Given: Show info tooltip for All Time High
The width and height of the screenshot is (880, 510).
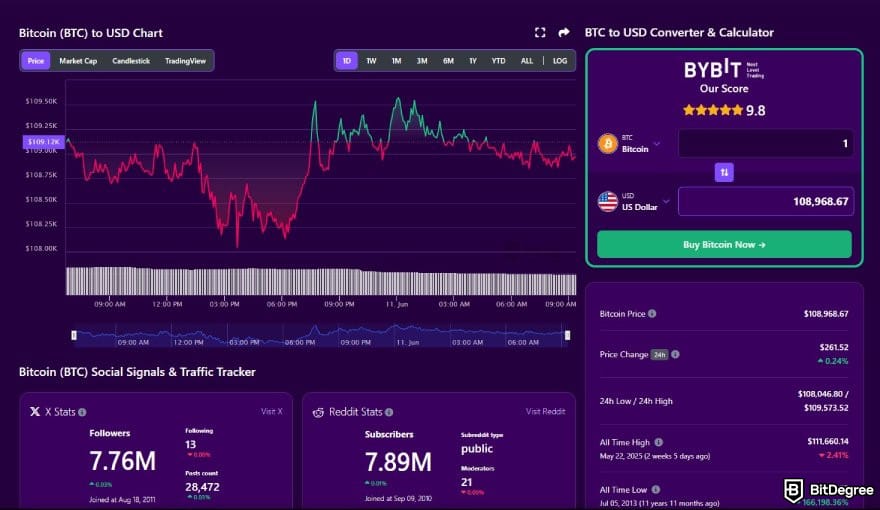Looking at the screenshot, I should pos(658,442).
